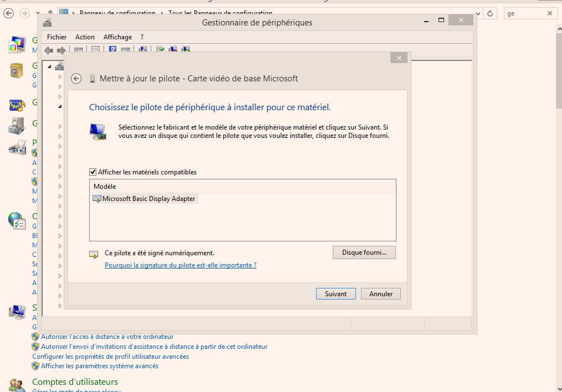
Task: Open the computer with toolbox icon in Control Panel
Action: tap(17, 126)
